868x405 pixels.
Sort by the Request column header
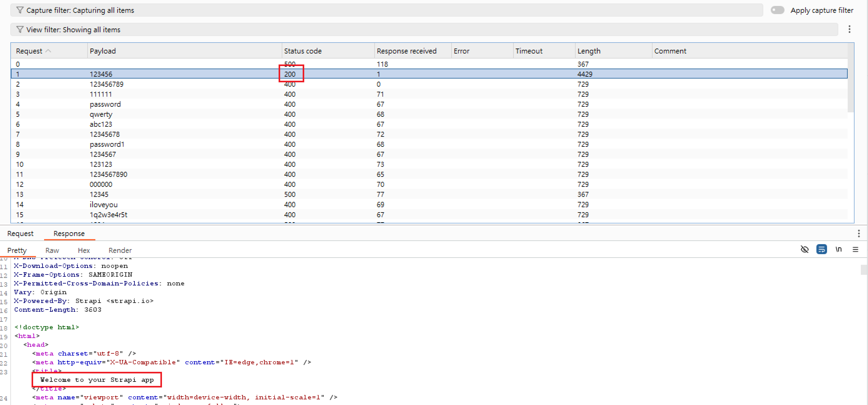[49, 51]
